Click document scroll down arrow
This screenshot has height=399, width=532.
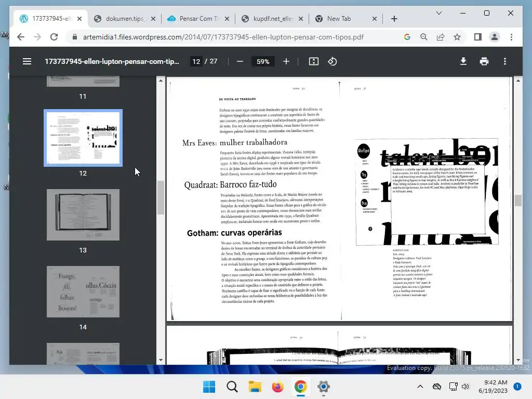click(x=518, y=360)
